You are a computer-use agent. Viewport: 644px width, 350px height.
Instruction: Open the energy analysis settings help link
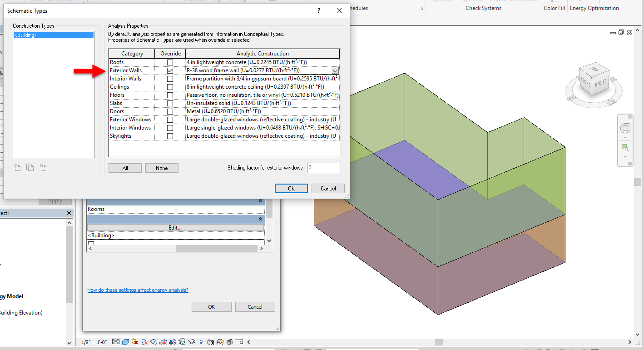[x=138, y=290]
